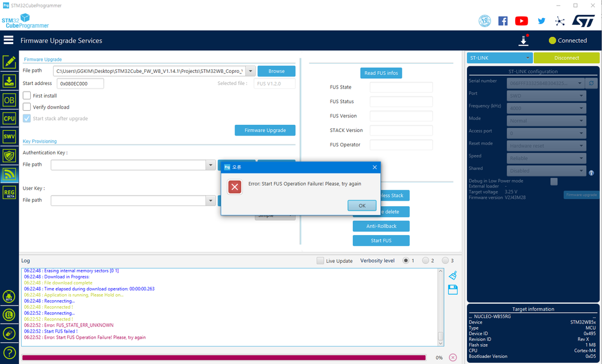
Task: Click the Start FUS button
Action: coord(381,240)
